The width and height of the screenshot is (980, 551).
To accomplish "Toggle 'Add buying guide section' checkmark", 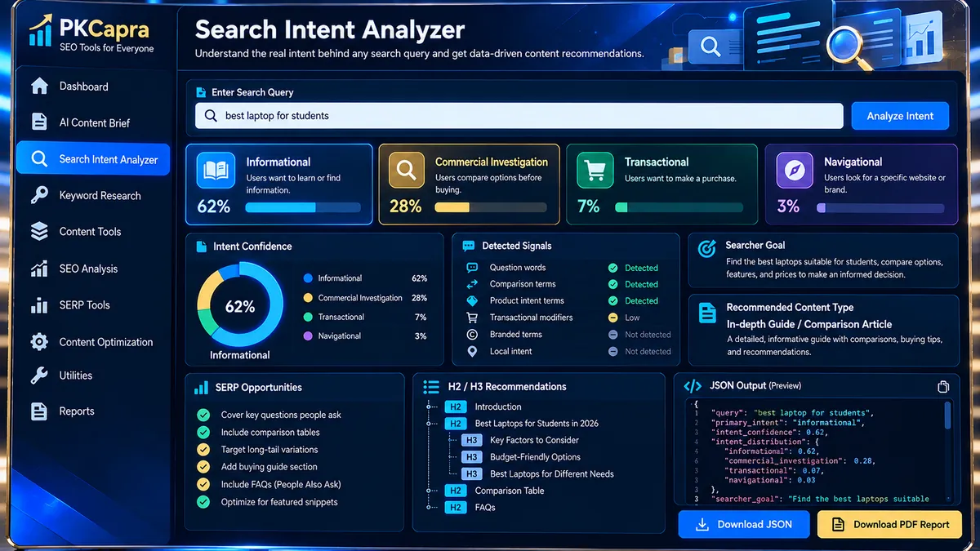I will 203,467.
